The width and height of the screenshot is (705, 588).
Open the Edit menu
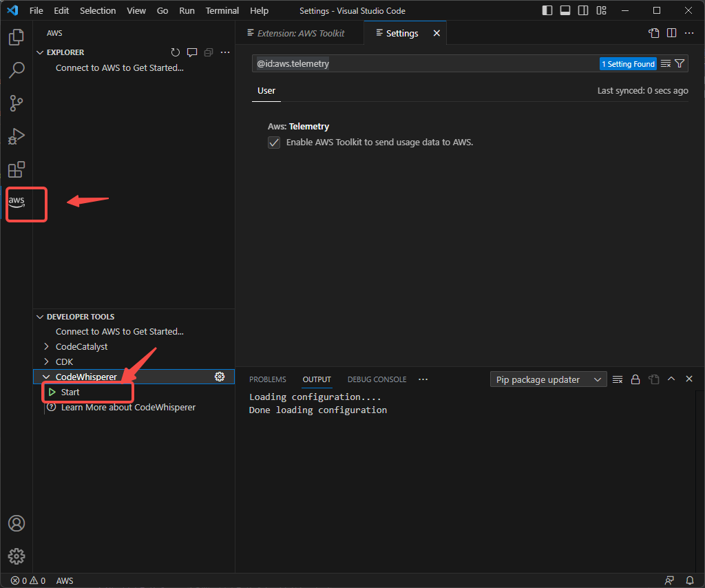pos(61,10)
